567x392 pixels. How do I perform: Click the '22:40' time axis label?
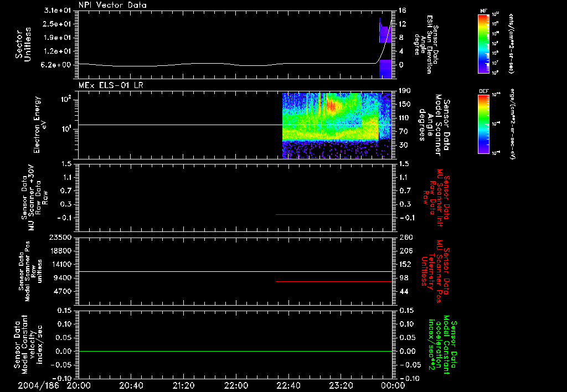288,385
